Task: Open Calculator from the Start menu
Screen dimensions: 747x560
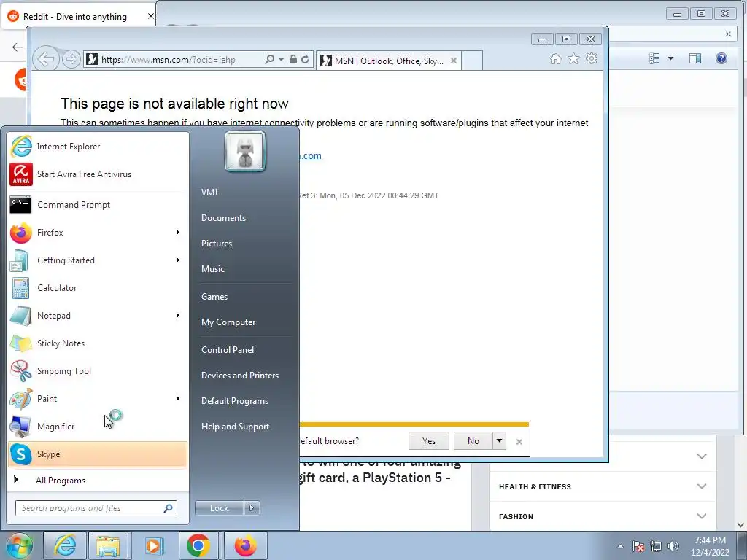Action: click(98, 287)
